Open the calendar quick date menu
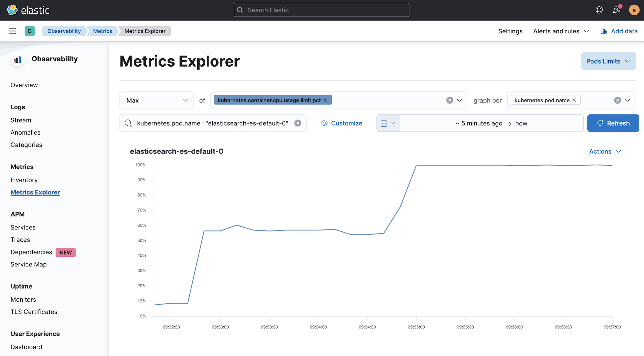The image size is (644, 356). 388,123
